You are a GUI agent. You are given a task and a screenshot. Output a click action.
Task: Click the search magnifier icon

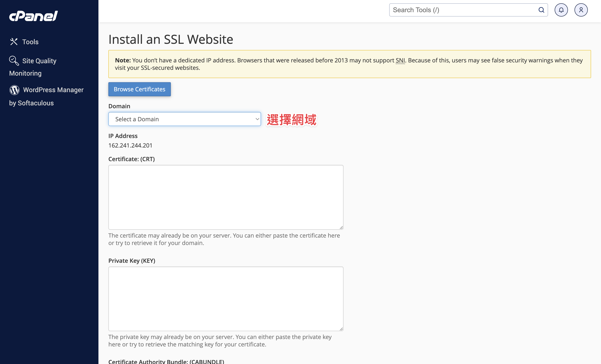[x=541, y=10]
